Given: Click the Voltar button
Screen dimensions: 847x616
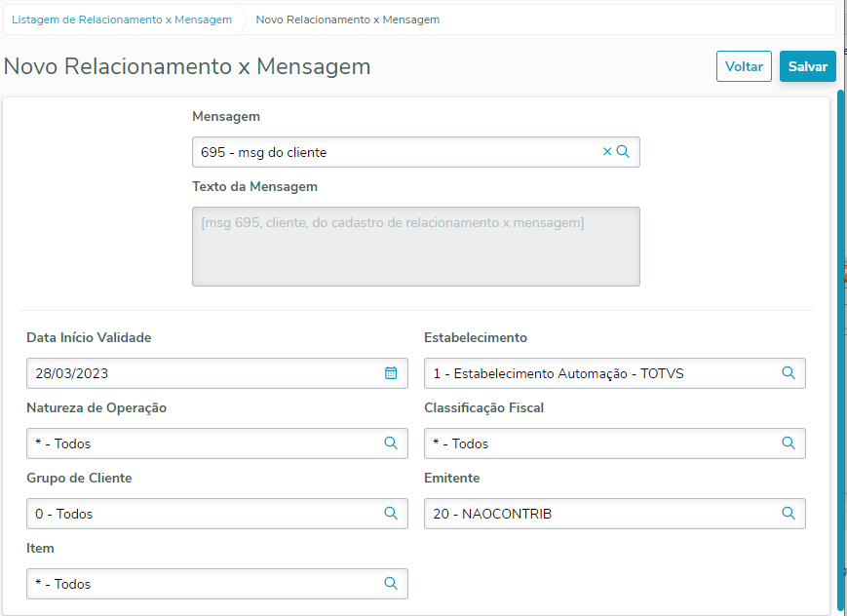Looking at the screenshot, I should tap(744, 66).
